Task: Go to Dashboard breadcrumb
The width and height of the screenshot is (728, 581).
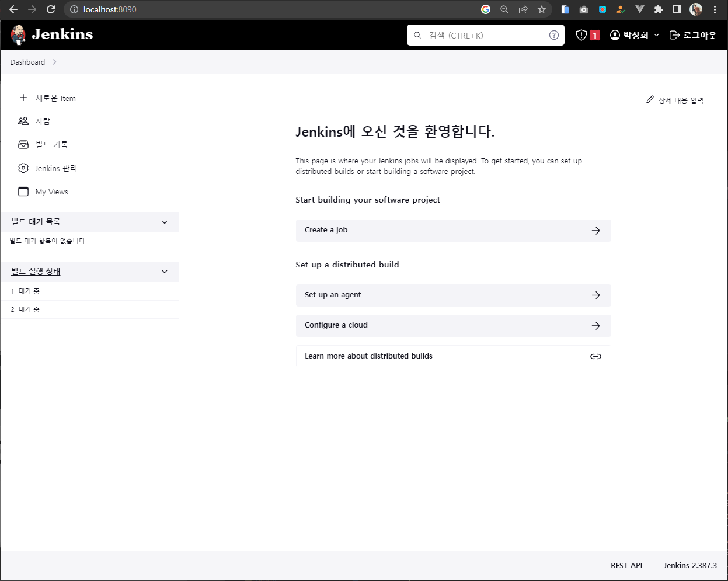Action: point(27,62)
